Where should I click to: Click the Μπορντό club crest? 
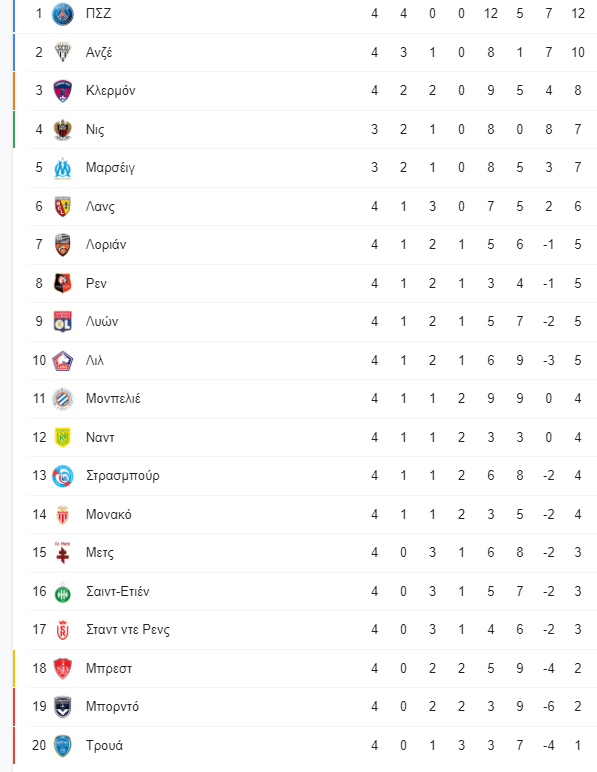point(63,707)
